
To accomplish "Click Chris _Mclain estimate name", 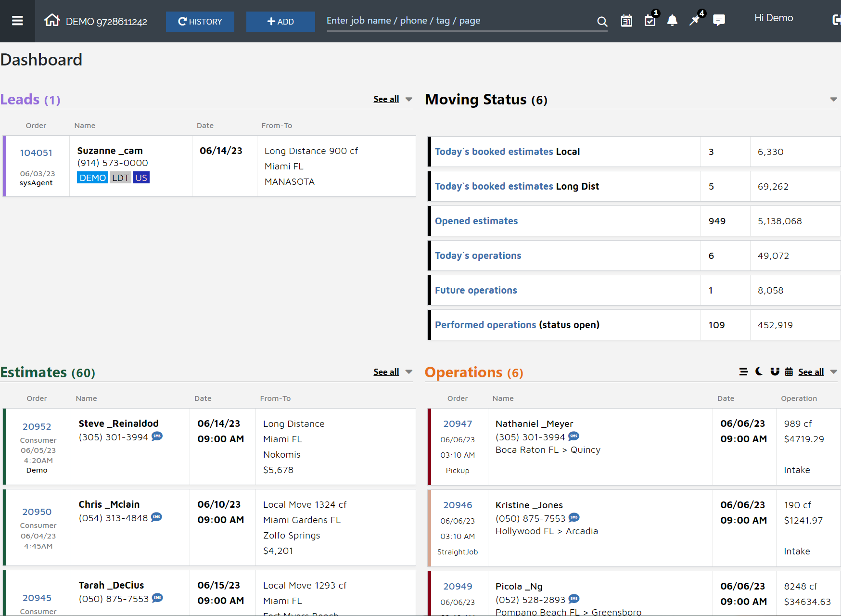I will 109,504.
